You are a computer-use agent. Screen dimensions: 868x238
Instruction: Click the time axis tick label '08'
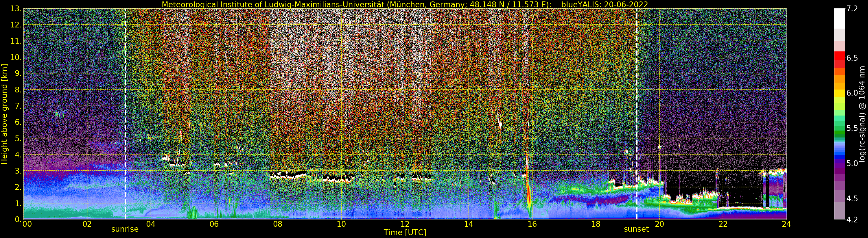(278, 224)
